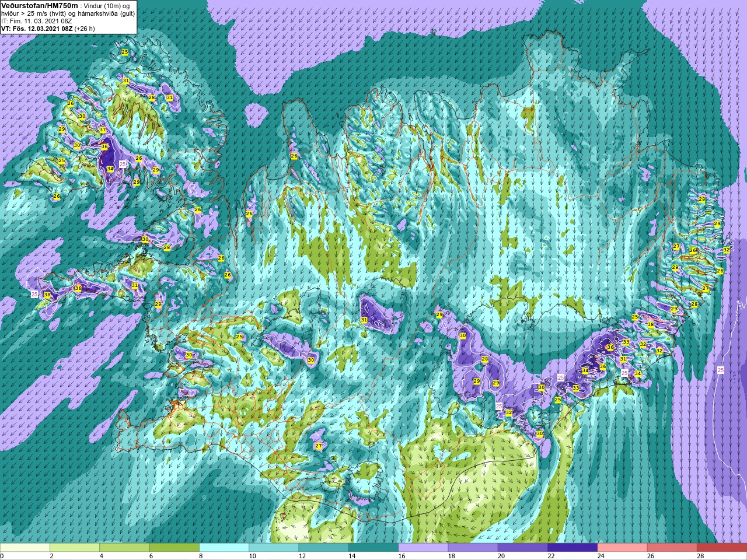Pick the red 28+ m/s legend swatch
The height and width of the screenshot is (560, 747).
(x=722, y=548)
